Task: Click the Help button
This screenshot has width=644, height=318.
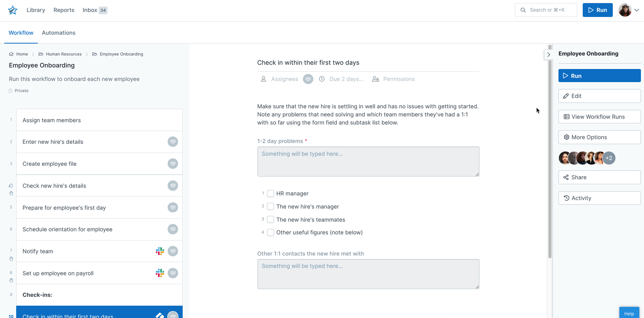Action: [629, 313]
